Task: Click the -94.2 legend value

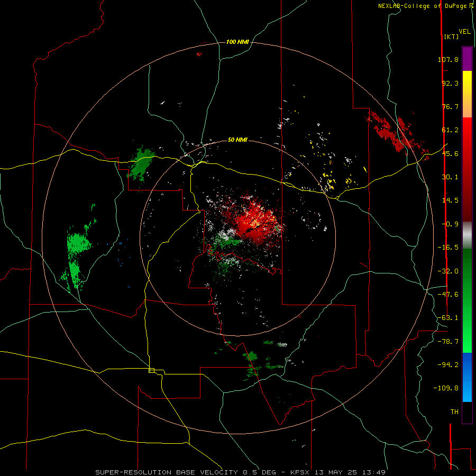Action: [x=448, y=364]
